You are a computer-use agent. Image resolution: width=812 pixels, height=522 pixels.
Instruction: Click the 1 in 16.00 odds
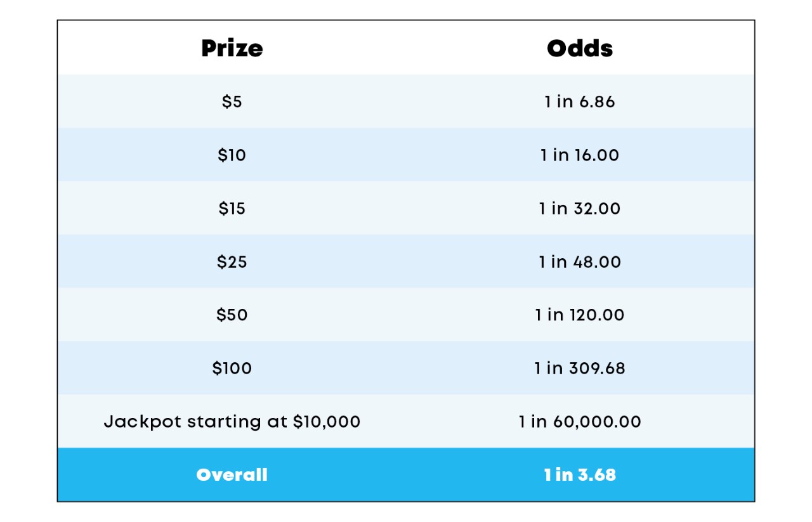[x=580, y=155]
